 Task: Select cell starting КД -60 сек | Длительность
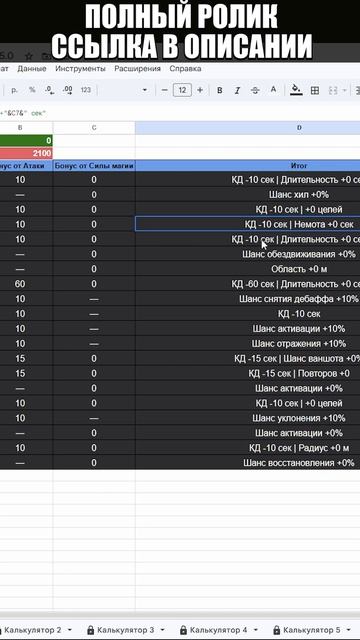248,284
